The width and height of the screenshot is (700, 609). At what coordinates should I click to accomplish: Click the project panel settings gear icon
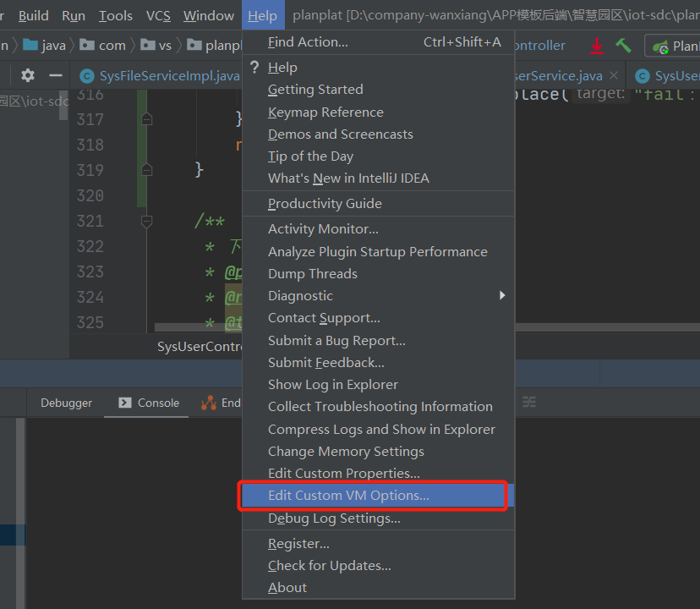(x=28, y=75)
